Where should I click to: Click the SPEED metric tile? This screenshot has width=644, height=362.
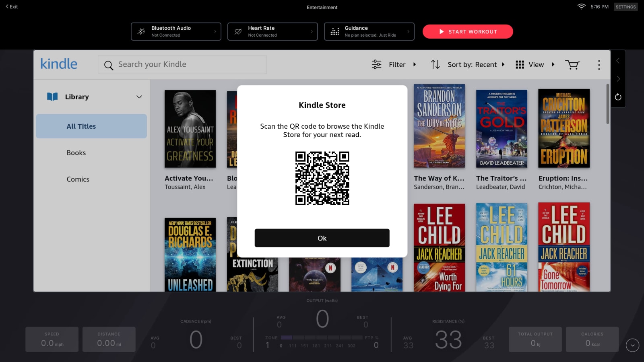(52, 339)
